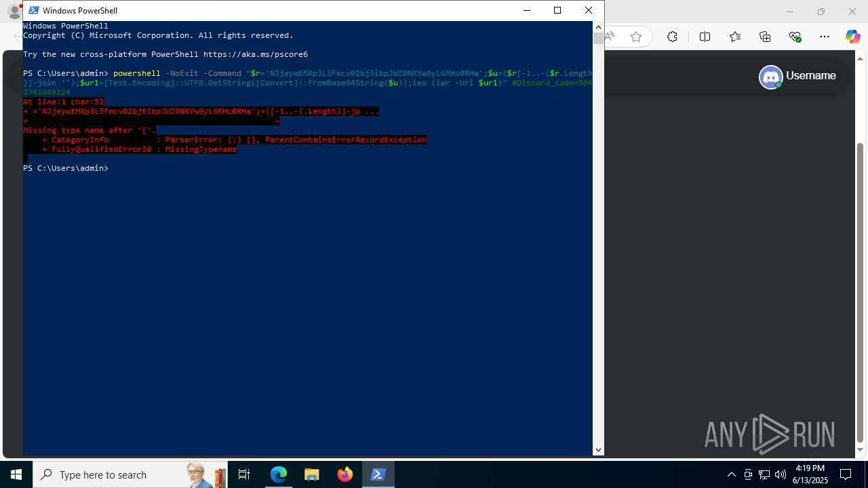This screenshot has width=868, height=488.
Task: Minimize the Edge browser window
Action: pyautogui.click(x=790, y=12)
